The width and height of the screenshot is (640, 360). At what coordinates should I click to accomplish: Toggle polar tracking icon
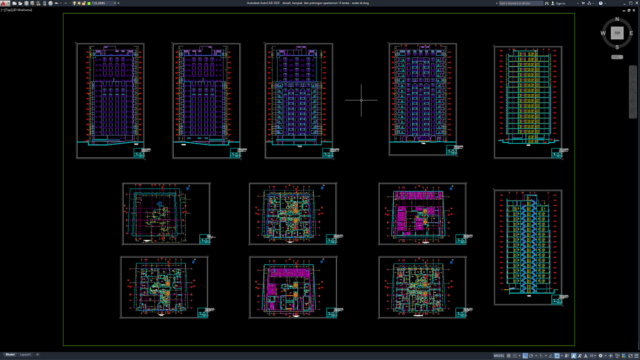[531, 356]
